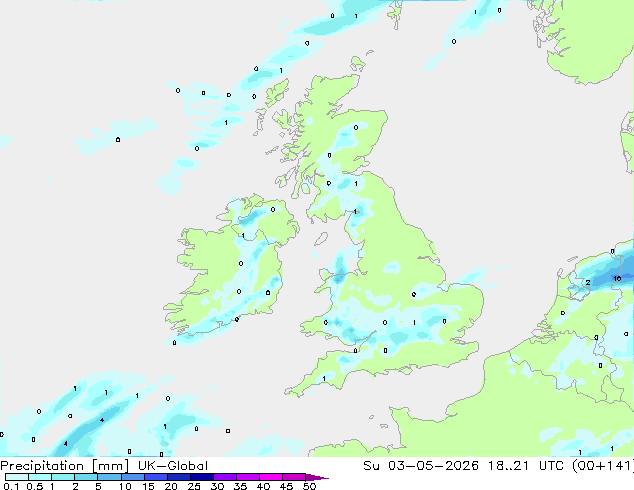Click the '(00+141)' forecast offset text
This screenshot has height=490, width=634.
tap(603, 466)
